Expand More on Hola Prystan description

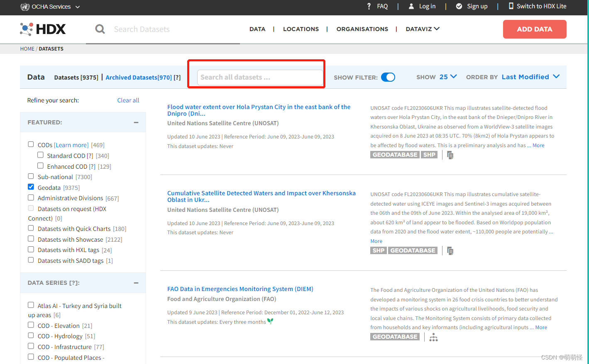(x=538, y=146)
